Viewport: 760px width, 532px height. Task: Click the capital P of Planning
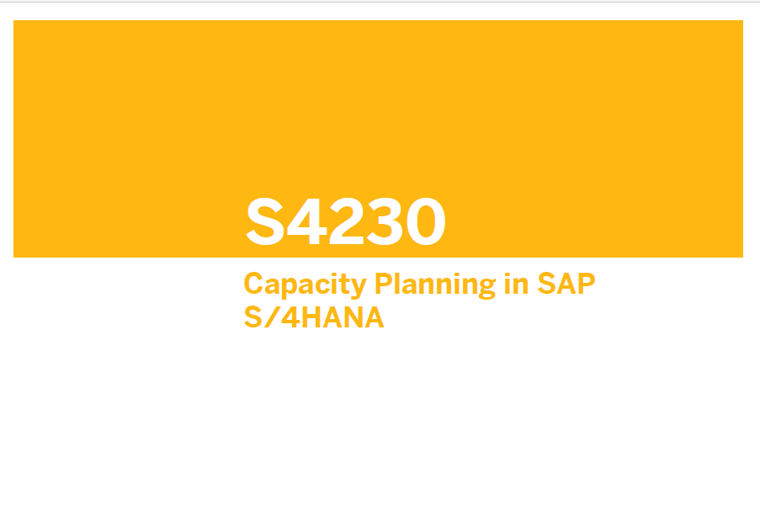pos(383,284)
